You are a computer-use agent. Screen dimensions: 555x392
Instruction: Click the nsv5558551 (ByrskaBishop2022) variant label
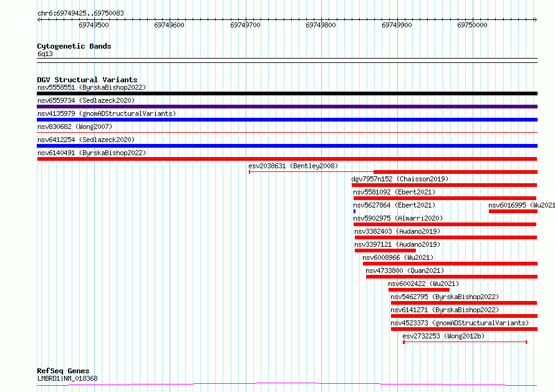click(92, 87)
